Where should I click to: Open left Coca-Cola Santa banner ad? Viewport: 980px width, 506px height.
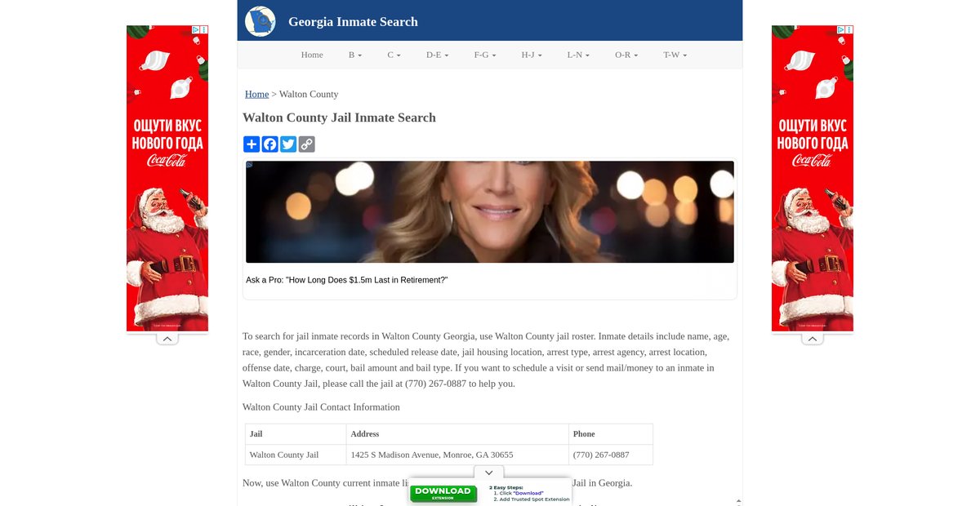click(x=167, y=178)
